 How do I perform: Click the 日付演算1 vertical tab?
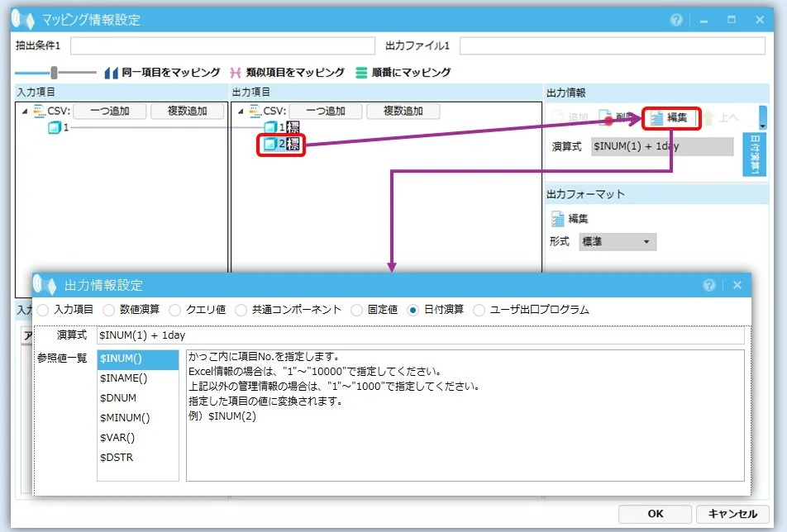point(755,154)
